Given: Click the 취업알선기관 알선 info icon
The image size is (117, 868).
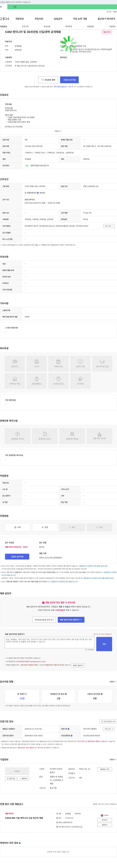Looking at the screenshot, I should (x=66, y=694).
